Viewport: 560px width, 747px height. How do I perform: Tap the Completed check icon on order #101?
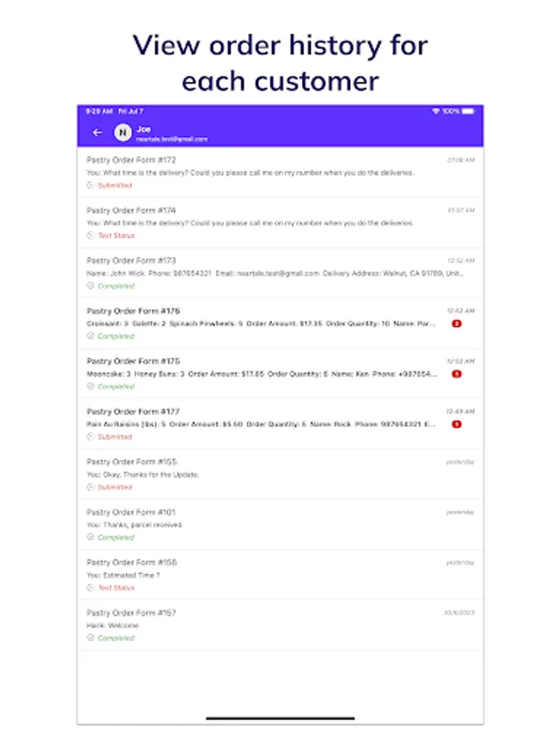[90, 537]
